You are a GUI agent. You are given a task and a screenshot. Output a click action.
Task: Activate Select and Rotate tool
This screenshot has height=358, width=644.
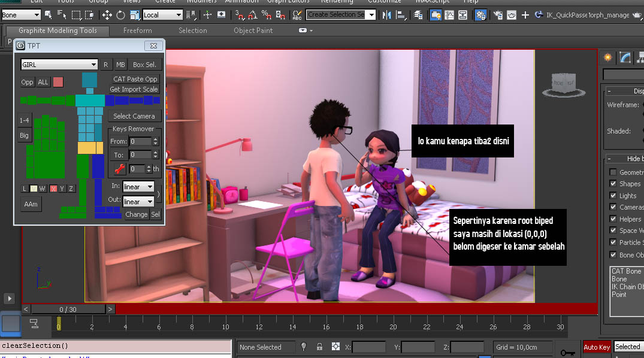[120, 15]
